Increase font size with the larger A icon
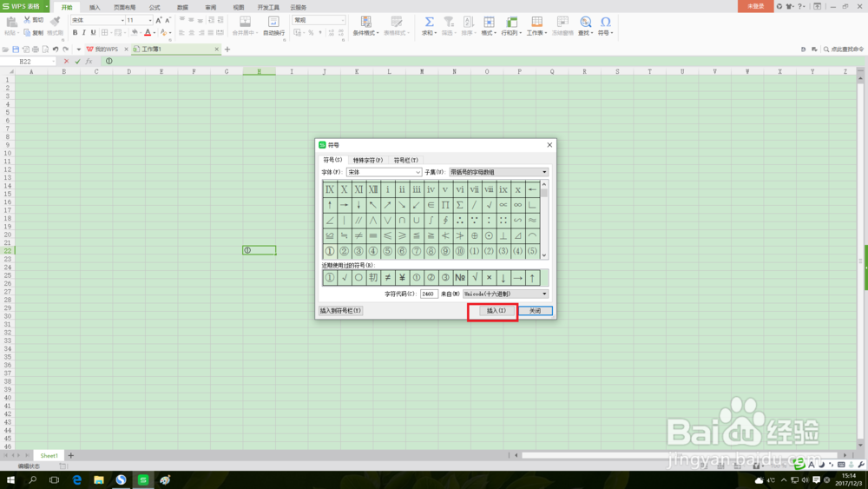868x489 pixels. 159,20
